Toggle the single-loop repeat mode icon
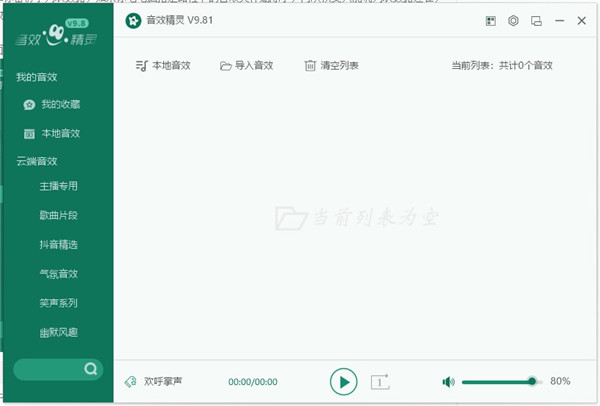This screenshot has height=406, width=600. click(380, 381)
